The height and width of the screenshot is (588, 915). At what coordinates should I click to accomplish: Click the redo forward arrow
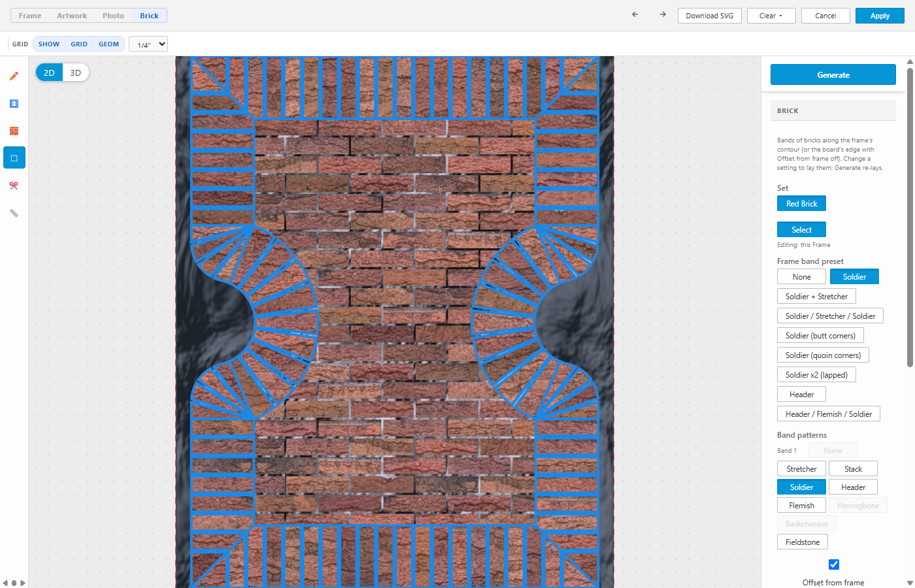pyautogui.click(x=663, y=14)
